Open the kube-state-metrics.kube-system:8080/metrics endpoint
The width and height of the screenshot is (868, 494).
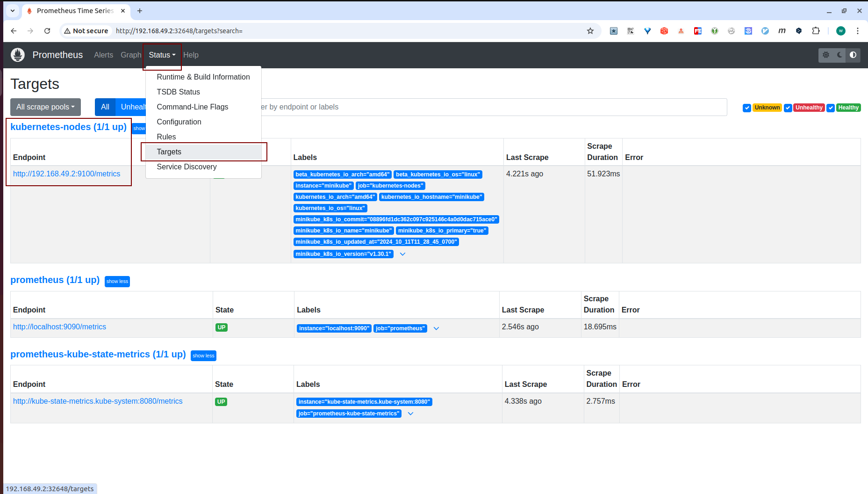pos(98,401)
